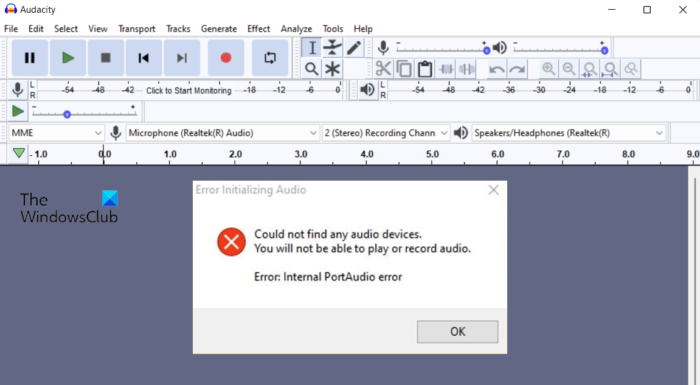Open the Tracks menu
The height and width of the screenshot is (385, 700).
coord(178,29)
